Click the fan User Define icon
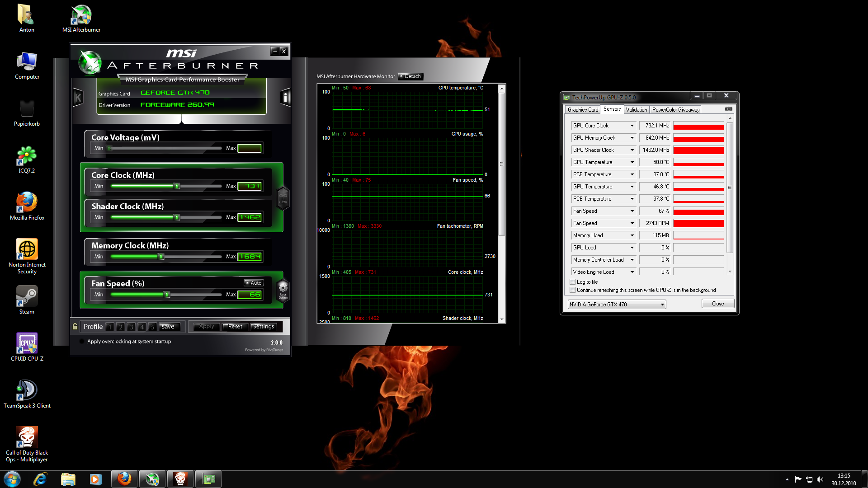The width and height of the screenshot is (868, 488). click(x=283, y=290)
